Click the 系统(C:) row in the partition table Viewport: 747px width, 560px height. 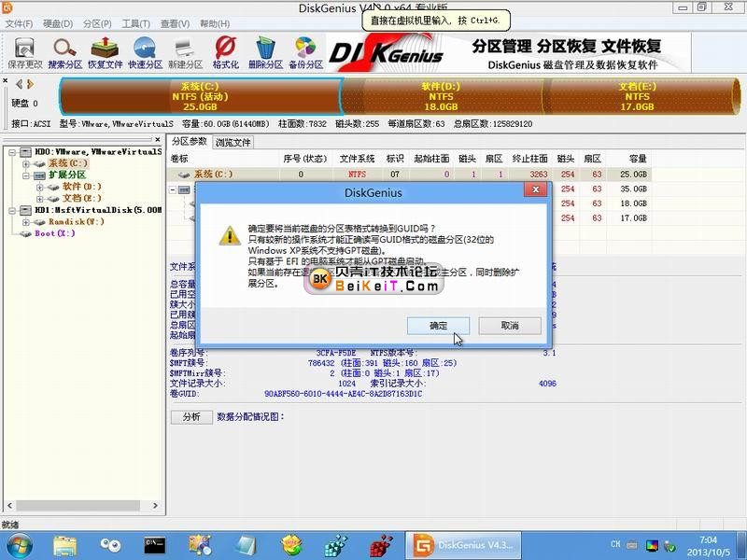(410, 175)
